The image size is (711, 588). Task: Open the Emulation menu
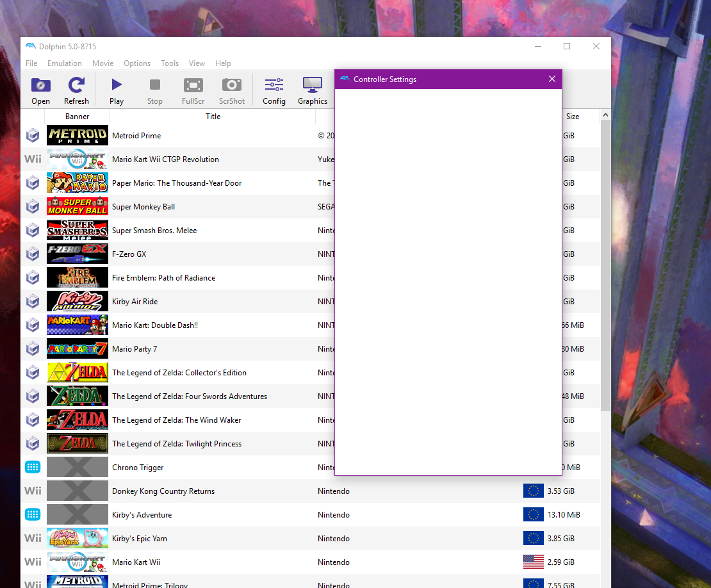[65, 63]
